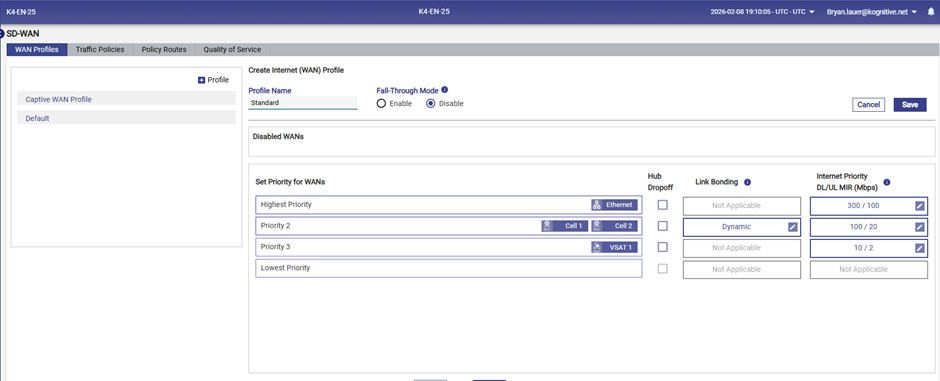Select the Cell 2 WAN chip
Viewport: 940px width, 381px height.
(614, 226)
